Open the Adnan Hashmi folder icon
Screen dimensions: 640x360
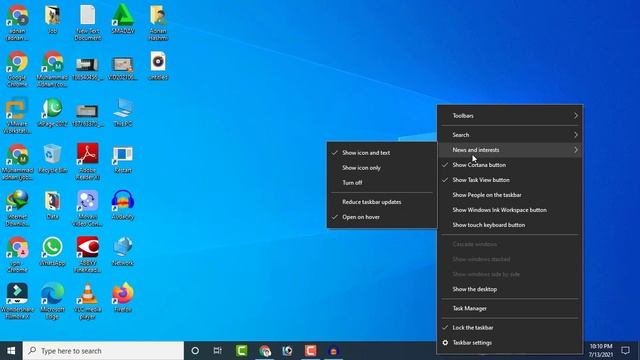point(158,22)
